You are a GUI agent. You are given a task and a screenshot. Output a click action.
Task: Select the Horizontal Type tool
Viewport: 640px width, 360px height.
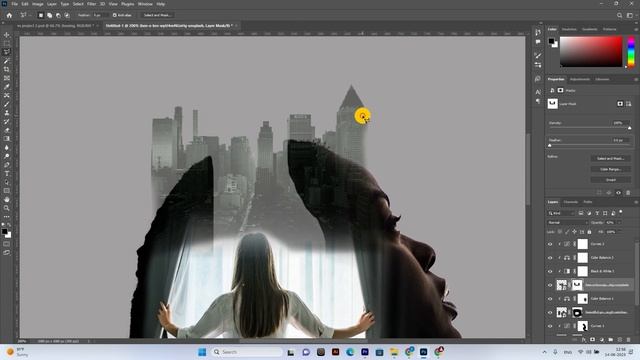pyautogui.click(x=7, y=174)
